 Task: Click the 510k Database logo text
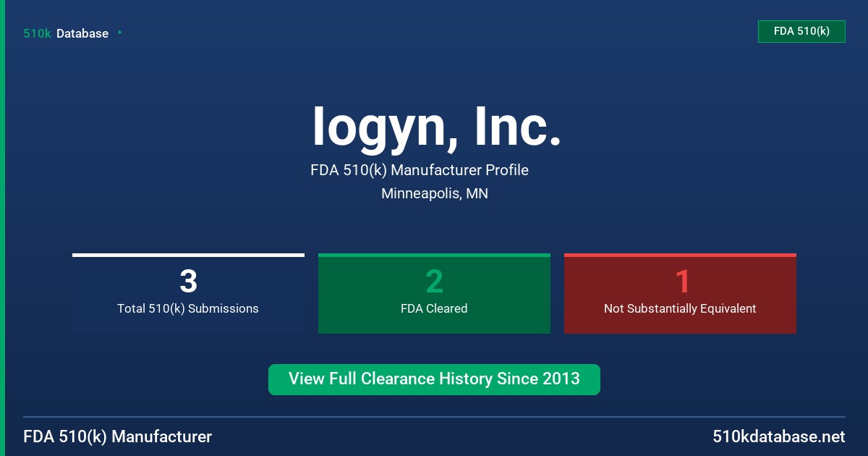66,33
